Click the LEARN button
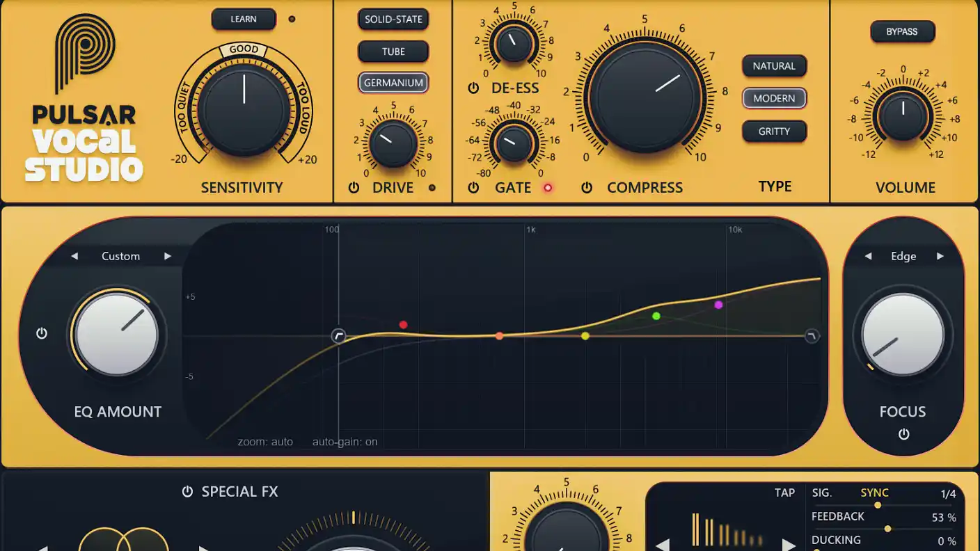Viewport: 980px width, 551px height. [x=244, y=19]
